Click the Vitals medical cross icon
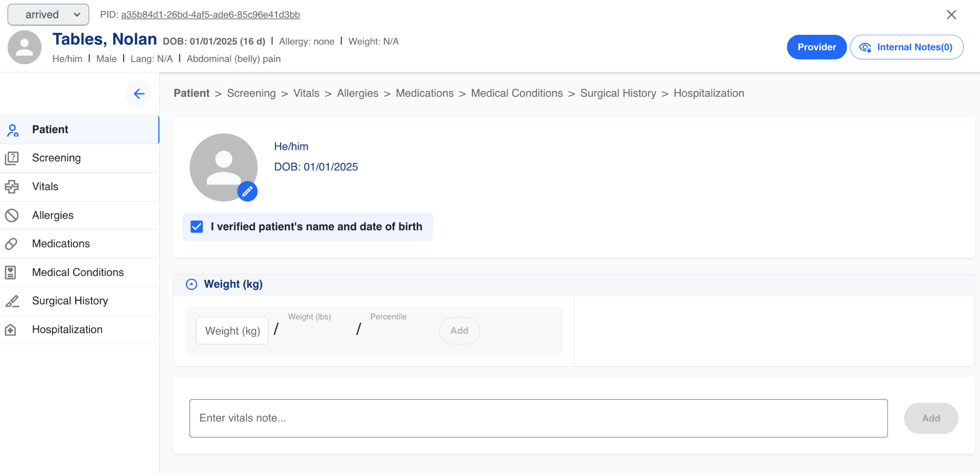 [11, 187]
